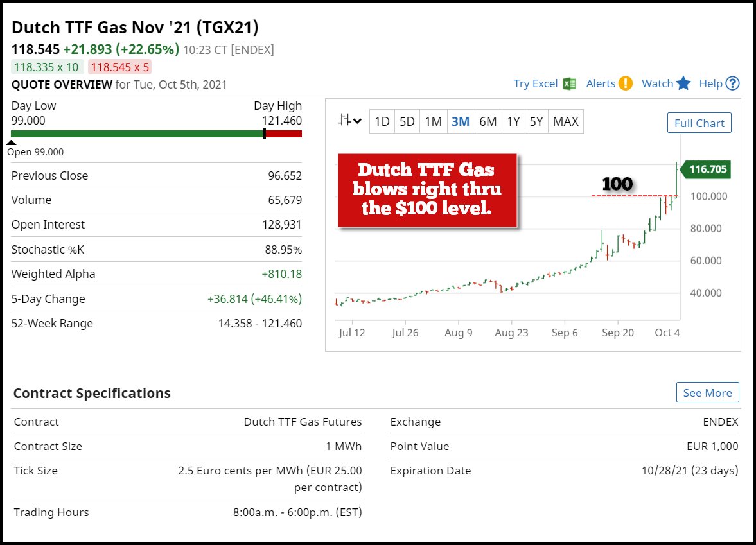756x545 pixels.
Task: Click the Help question mark icon
Action: click(x=733, y=83)
